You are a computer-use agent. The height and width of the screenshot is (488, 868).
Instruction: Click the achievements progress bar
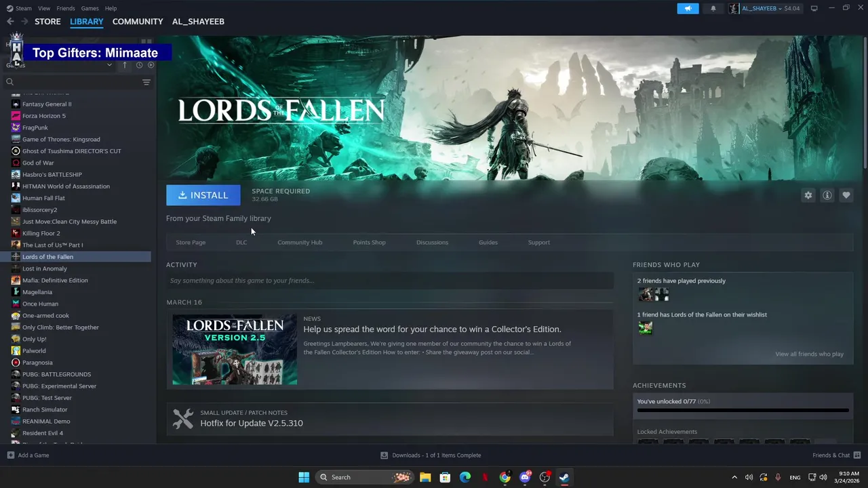(x=743, y=411)
